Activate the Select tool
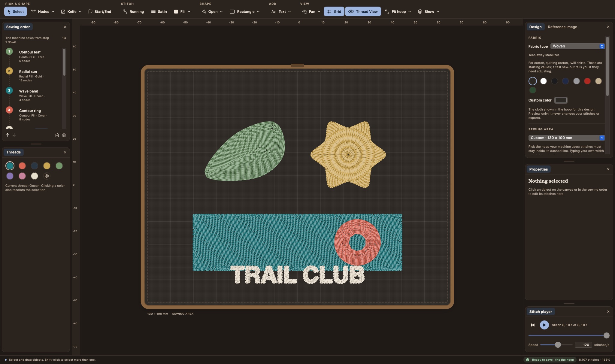 16,11
